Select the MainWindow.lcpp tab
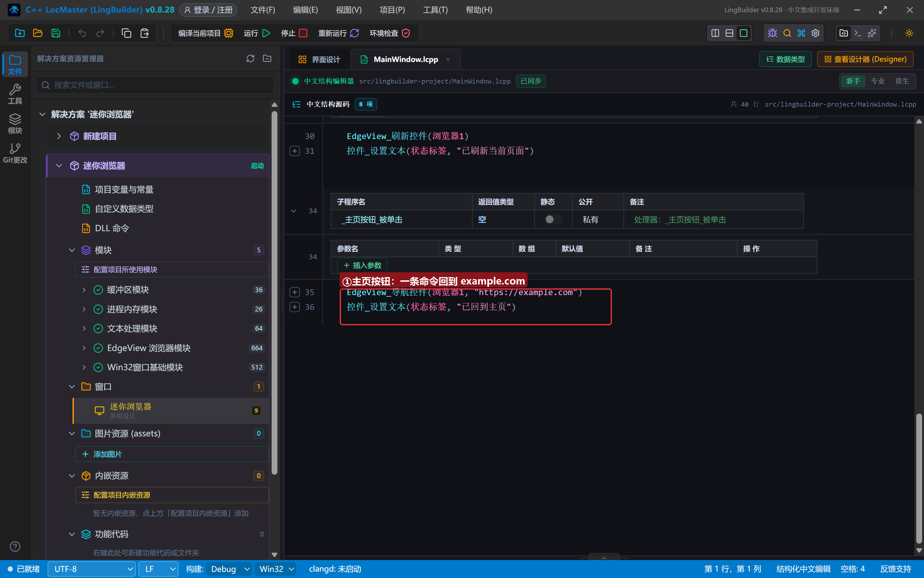The width and height of the screenshot is (924, 578). pos(405,59)
